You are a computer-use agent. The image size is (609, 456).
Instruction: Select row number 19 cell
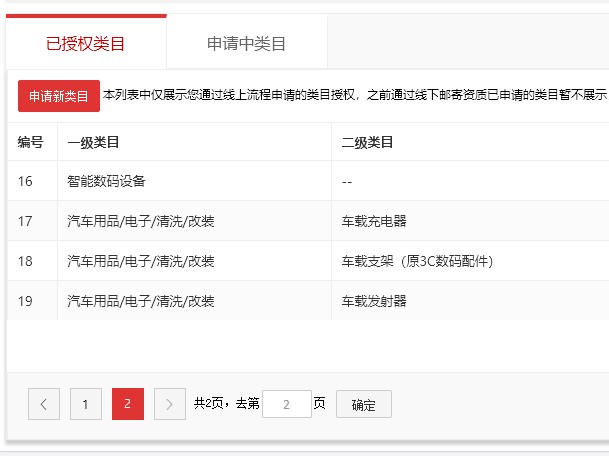click(x=33, y=301)
